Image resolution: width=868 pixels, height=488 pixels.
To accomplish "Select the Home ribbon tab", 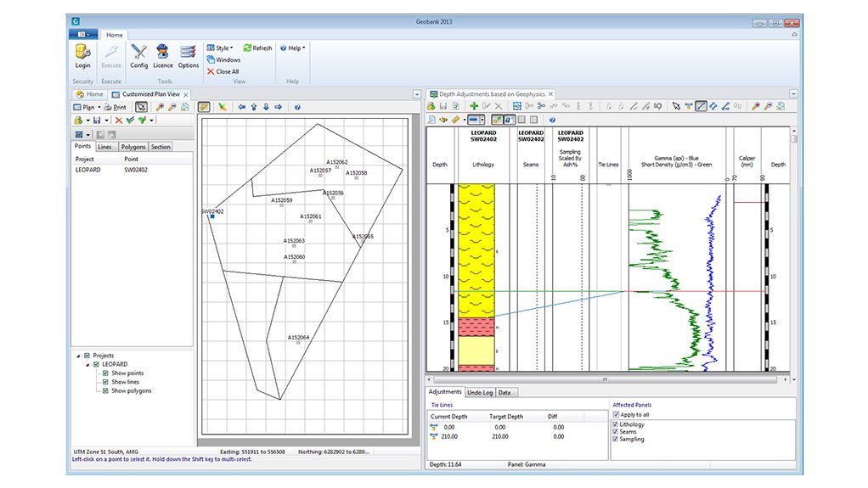I will pyautogui.click(x=115, y=34).
